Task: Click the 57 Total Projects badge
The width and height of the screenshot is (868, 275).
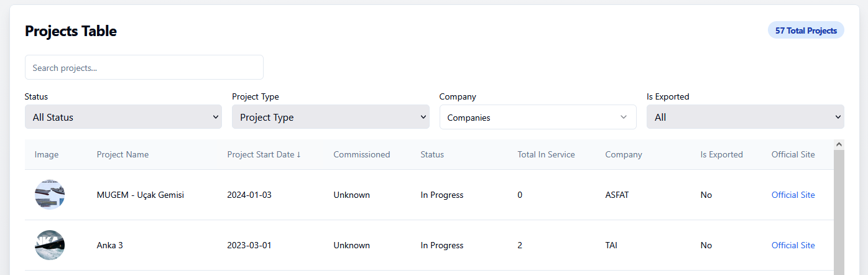Action: pyautogui.click(x=806, y=30)
